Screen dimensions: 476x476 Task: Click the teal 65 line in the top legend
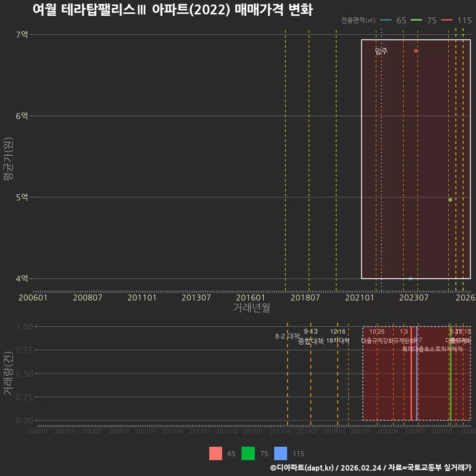pos(386,20)
